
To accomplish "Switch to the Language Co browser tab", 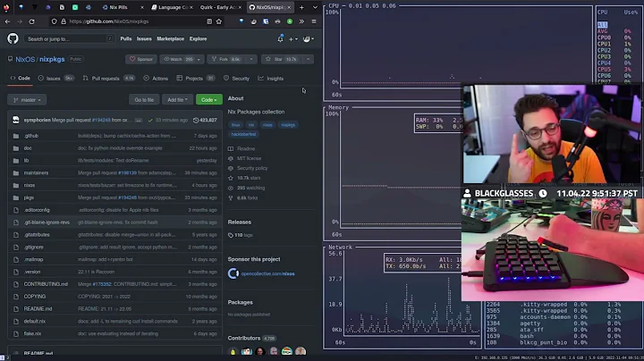I will point(170,7).
